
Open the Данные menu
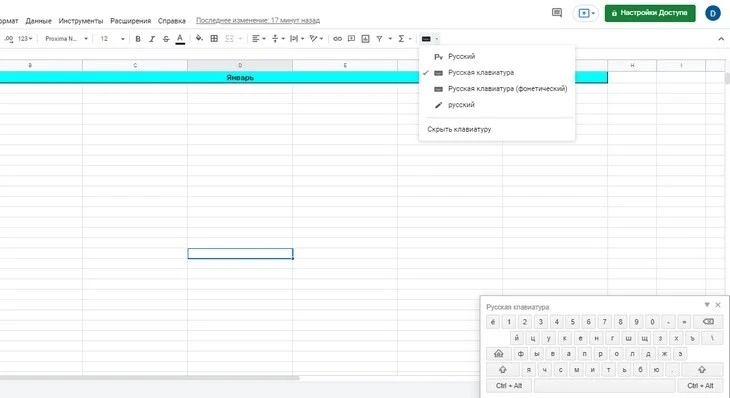click(38, 21)
